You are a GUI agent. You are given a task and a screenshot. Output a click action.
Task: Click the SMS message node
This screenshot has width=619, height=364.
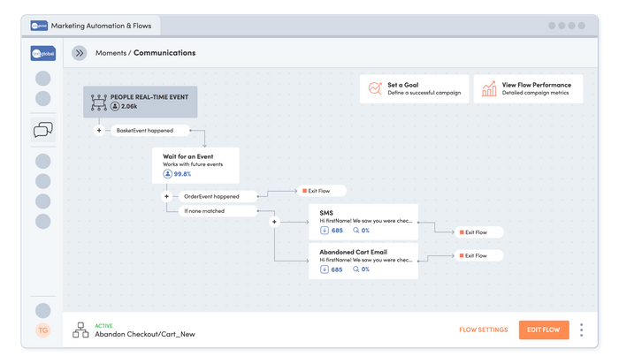(x=363, y=222)
